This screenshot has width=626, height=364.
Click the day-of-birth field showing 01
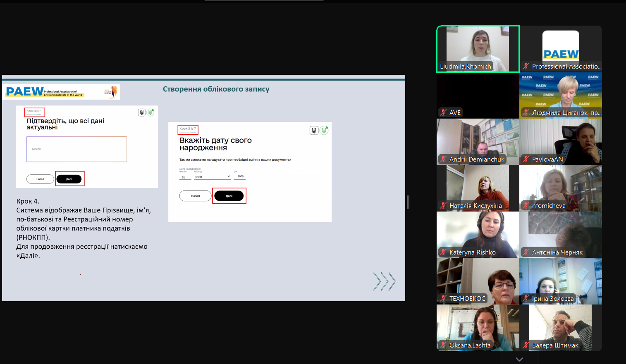tap(185, 177)
